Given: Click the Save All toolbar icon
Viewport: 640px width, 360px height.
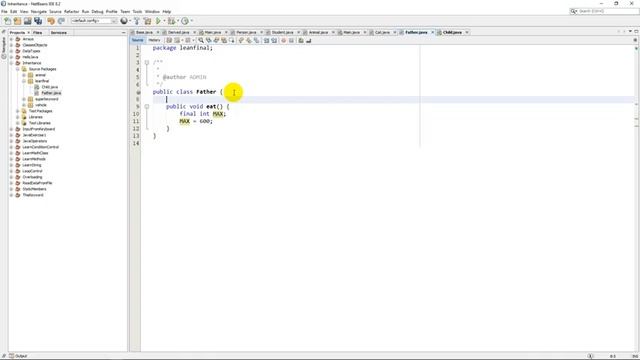Looking at the screenshot, I should tap(38, 21).
